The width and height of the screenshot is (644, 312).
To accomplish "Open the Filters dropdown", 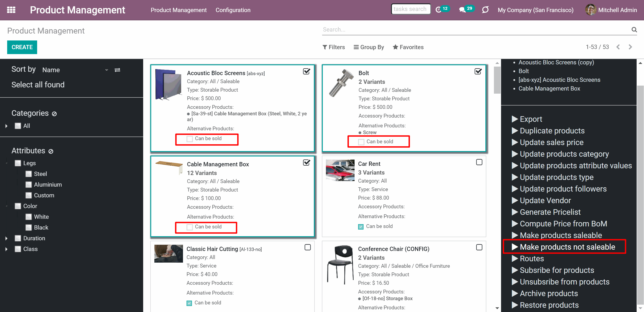I will click(334, 47).
